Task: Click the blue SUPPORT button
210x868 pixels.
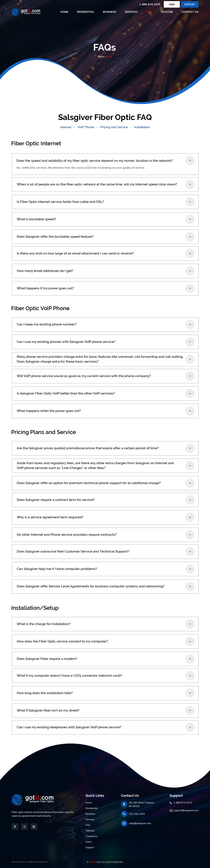Action: tap(190, 4)
